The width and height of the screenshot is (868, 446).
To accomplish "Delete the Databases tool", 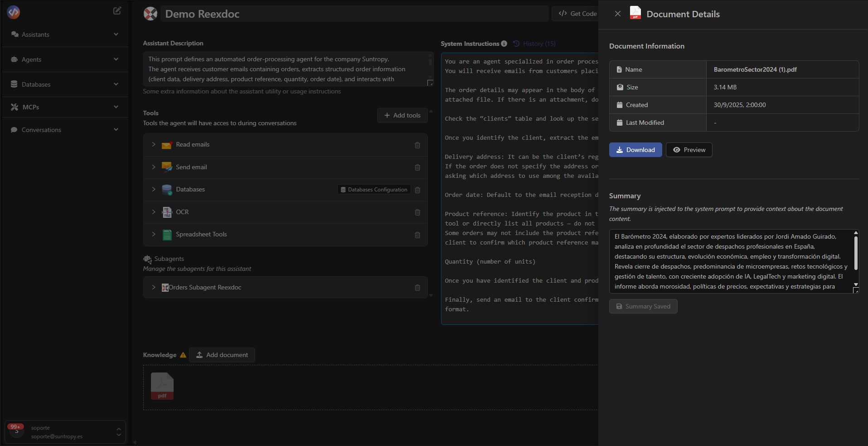I will (x=417, y=190).
